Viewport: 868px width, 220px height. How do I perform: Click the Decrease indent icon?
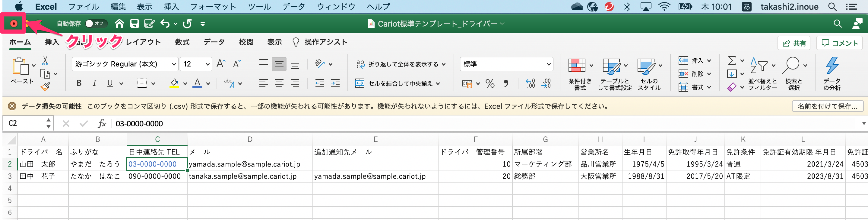(319, 83)
